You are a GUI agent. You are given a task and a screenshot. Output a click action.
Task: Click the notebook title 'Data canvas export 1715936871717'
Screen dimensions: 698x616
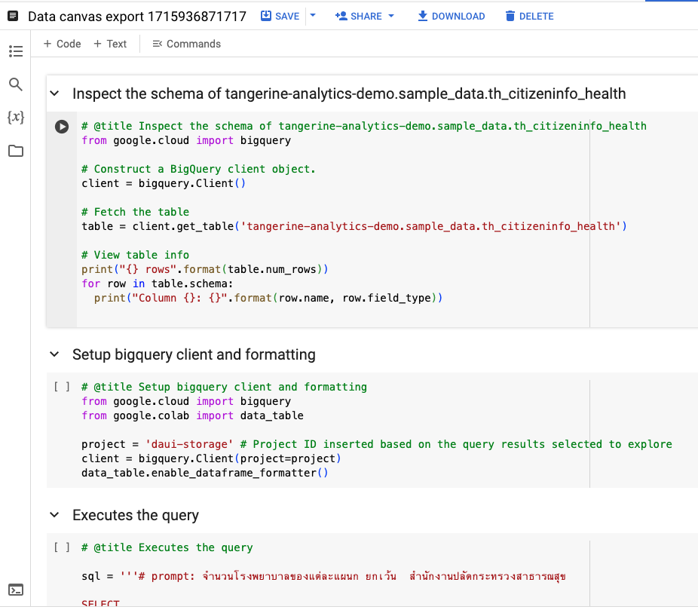click(x=137, y=17)
